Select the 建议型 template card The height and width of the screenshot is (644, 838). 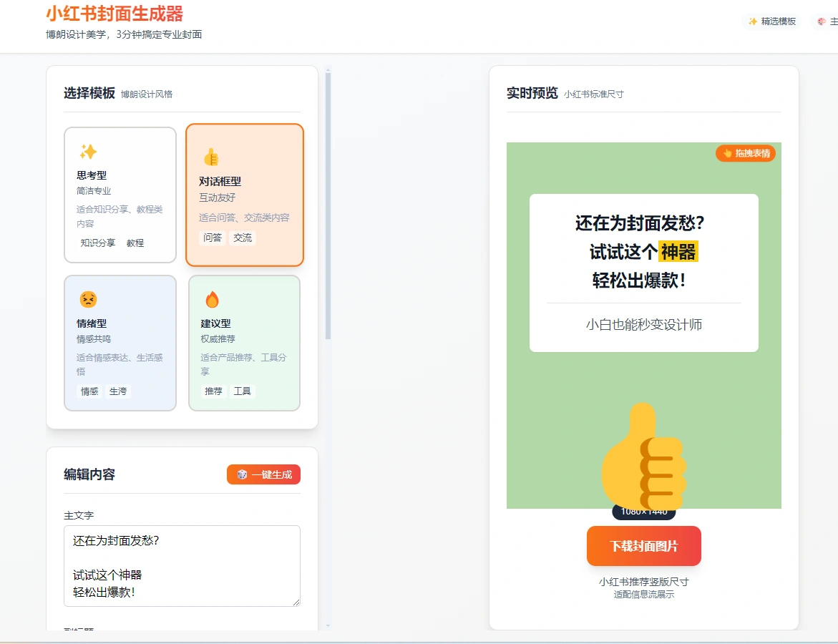tap(244, 342)
